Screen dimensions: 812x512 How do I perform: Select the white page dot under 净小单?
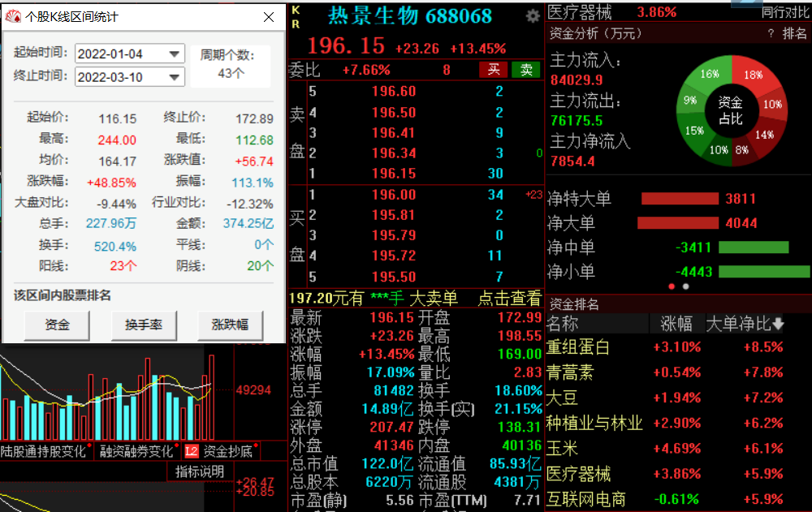pos(685,286)
